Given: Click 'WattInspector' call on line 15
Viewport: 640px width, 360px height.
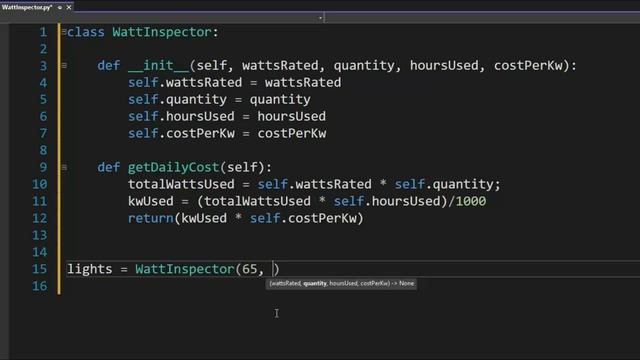Looking at the screenshot, I should point(185,269).
